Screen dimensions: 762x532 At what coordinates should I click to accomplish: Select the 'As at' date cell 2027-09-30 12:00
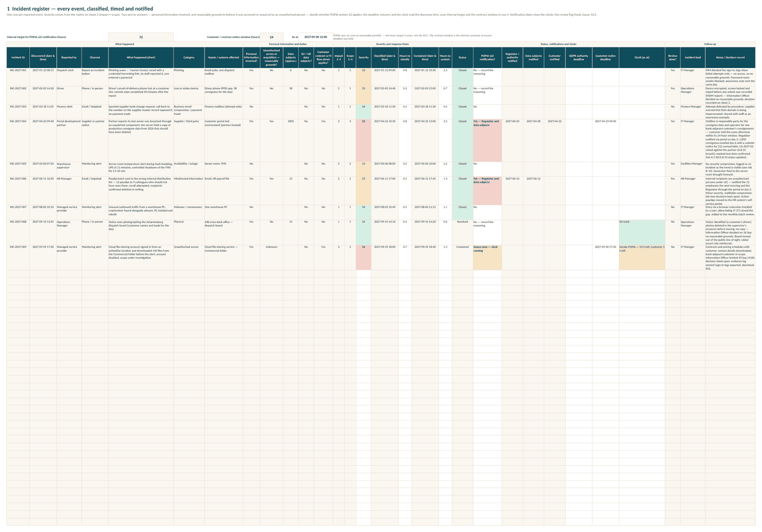pyautogui.click(x=316, y=37)
